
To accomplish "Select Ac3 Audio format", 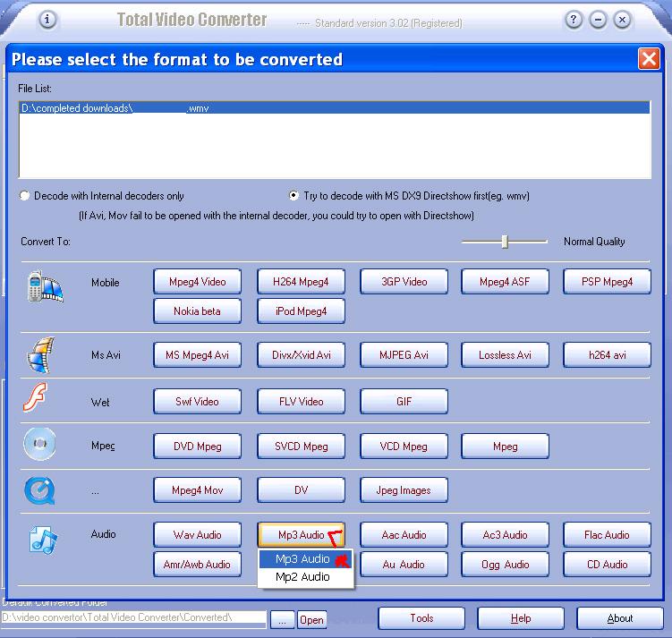I will click(505, 535).
